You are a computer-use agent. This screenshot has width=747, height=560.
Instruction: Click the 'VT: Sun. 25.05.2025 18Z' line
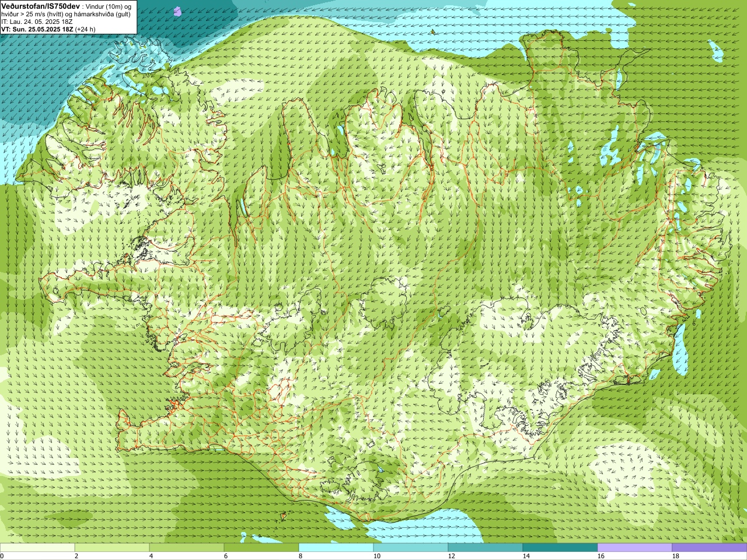(37, 29)
